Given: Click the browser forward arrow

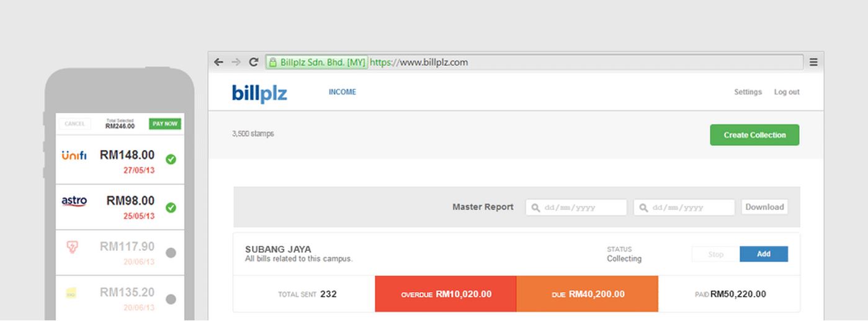Looking at the screenshot, I should pos(236,62).
